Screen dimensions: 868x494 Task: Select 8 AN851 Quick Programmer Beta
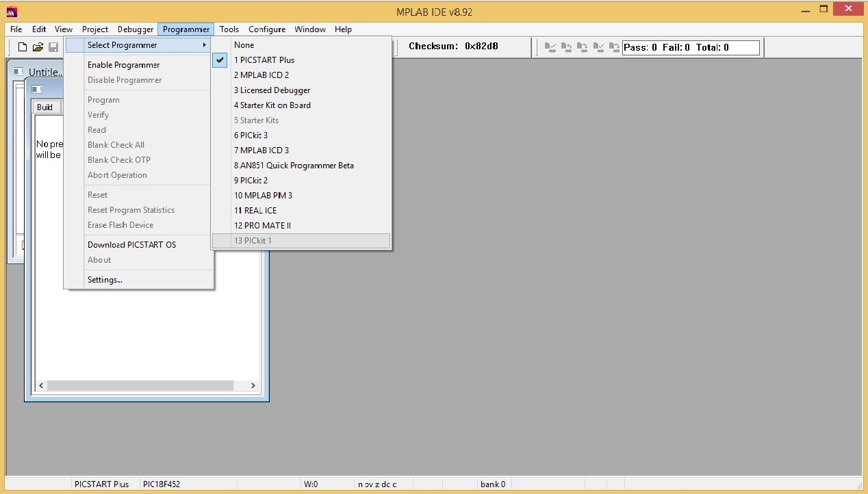[301, 166]
